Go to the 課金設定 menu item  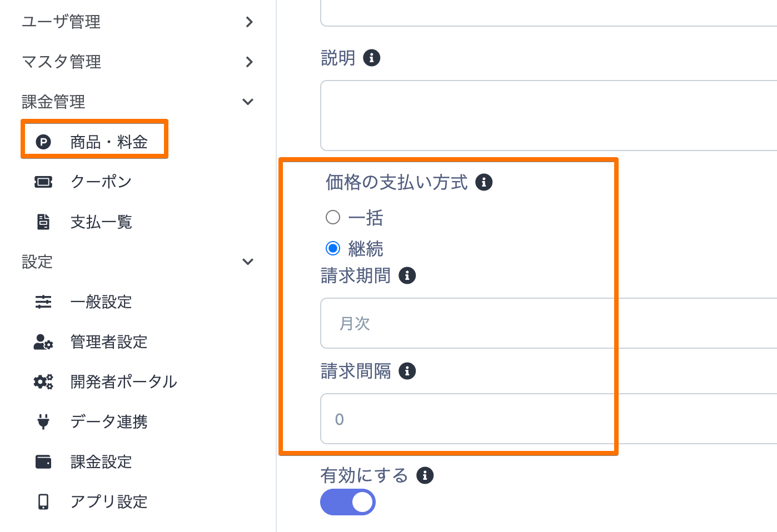101,462
